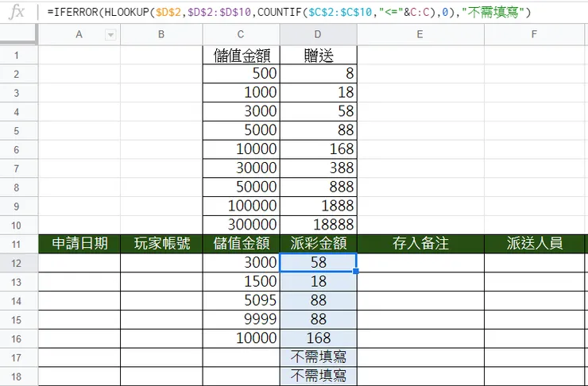Click the fx formula icon
The height and width of the screenshot is (386, 588).
point(17,12)
